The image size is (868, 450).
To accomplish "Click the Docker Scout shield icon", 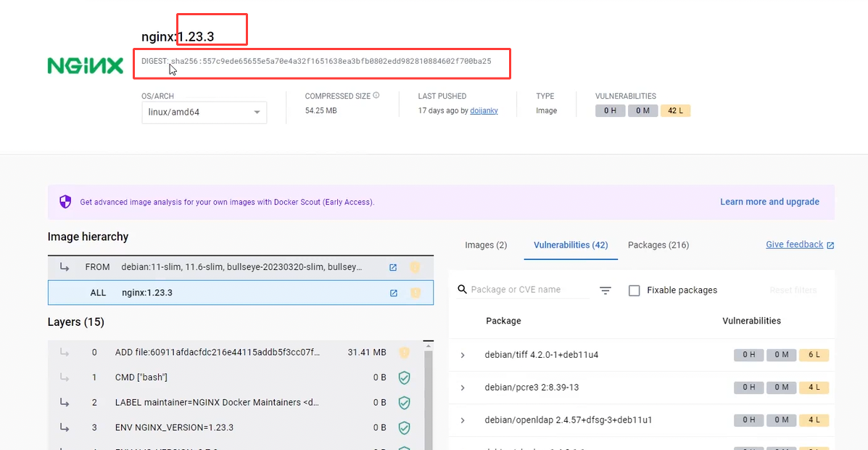I will click(x=65, y=202).
